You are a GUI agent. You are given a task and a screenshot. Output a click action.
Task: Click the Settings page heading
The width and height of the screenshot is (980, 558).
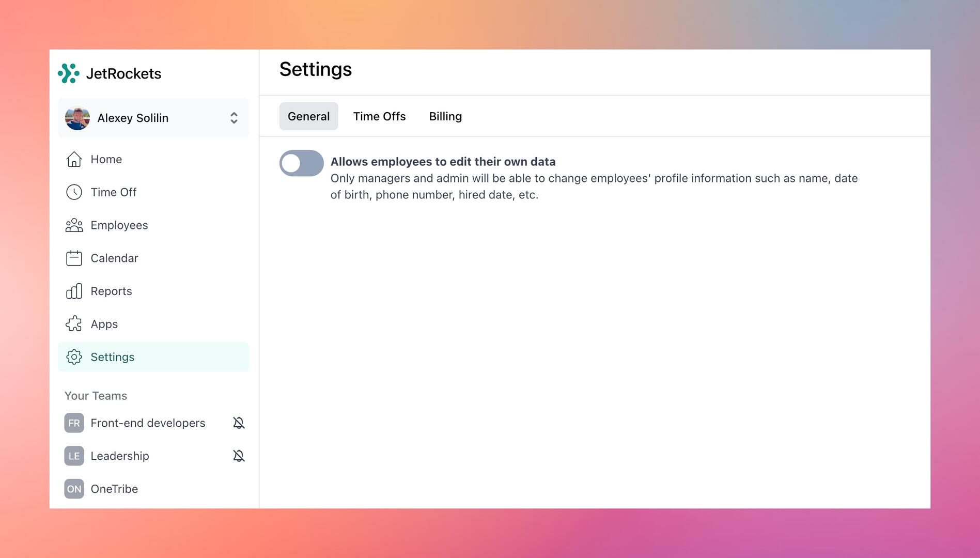coord(316,69)
